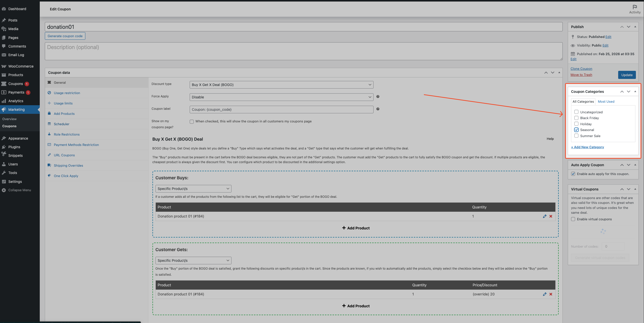Image resolution: width=644 pixels, height=323 pixels.
Task: Open the Discount type dropdown
Action: click(281, 85)
